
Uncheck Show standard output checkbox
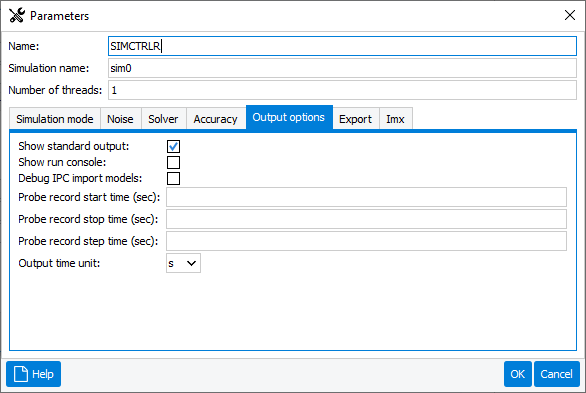[173, 146]
